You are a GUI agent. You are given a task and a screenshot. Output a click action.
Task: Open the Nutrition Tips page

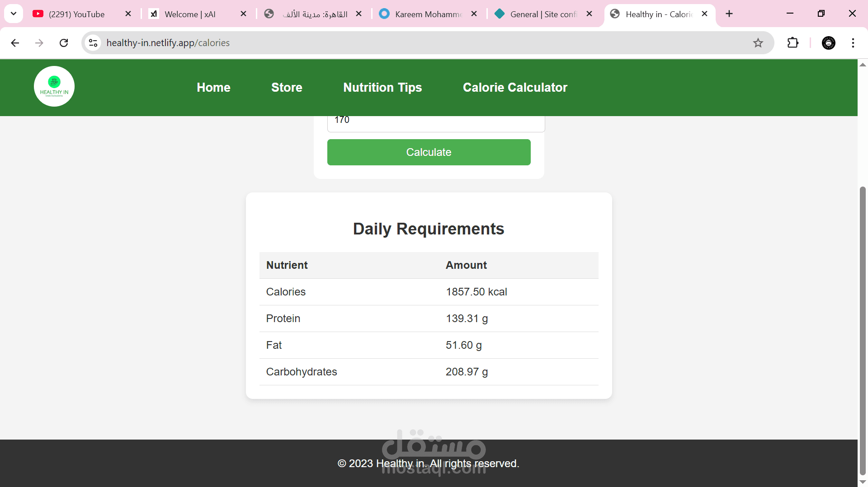click(382, 88)
